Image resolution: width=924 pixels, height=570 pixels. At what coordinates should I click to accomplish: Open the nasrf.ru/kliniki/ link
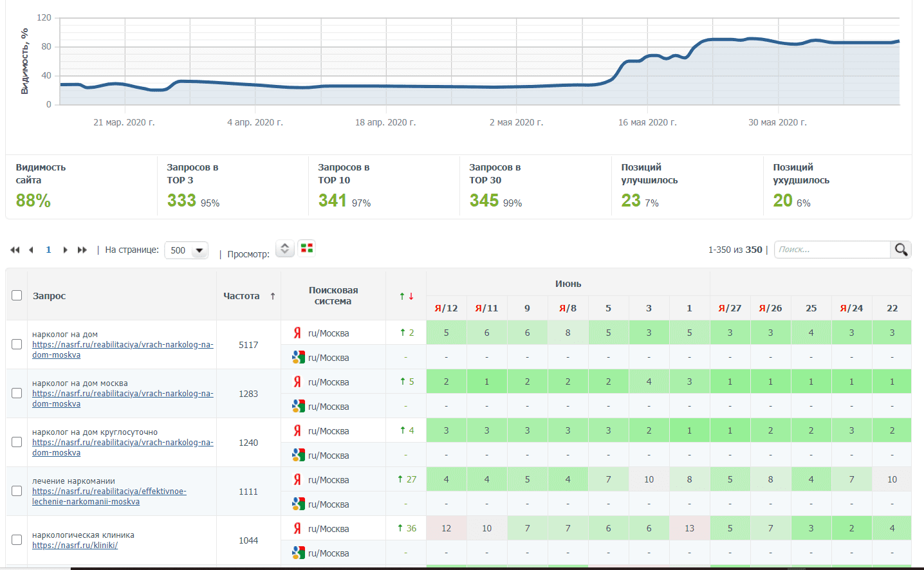tap(75, 546)
